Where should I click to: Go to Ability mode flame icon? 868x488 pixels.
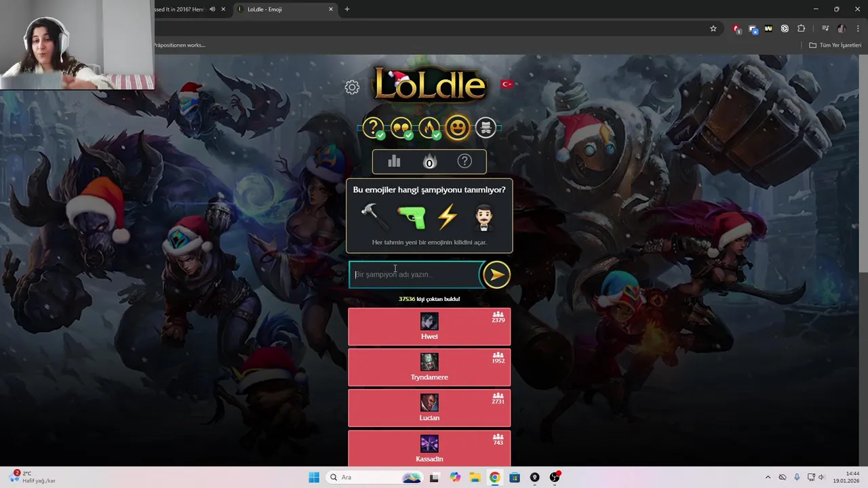pos(430,127)
